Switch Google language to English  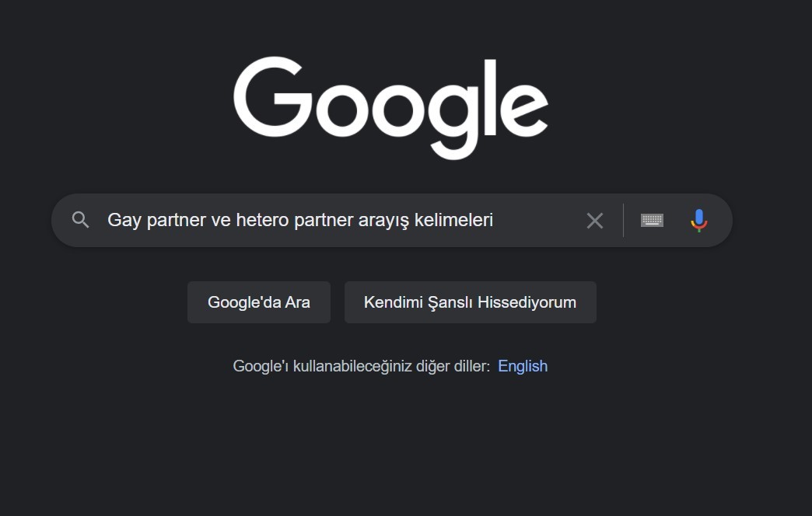(523, 366)
